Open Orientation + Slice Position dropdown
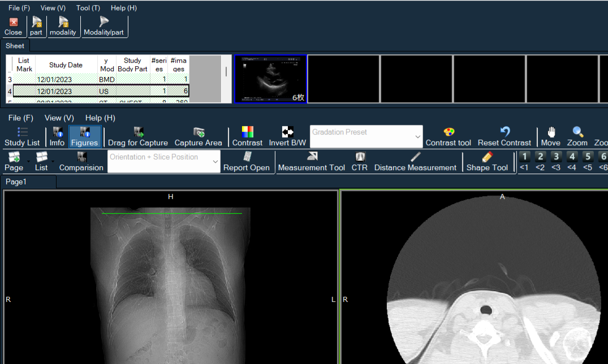This screenshot has width=608, height=364. [215, 162]
